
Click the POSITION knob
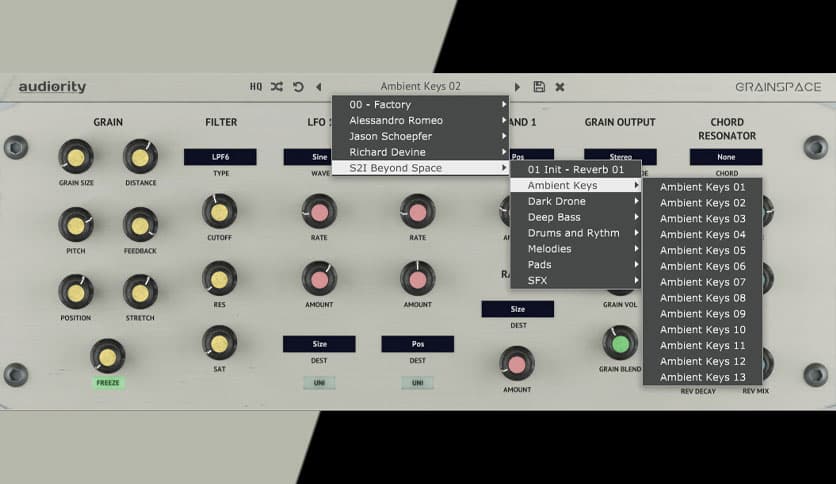pos(76,293)
